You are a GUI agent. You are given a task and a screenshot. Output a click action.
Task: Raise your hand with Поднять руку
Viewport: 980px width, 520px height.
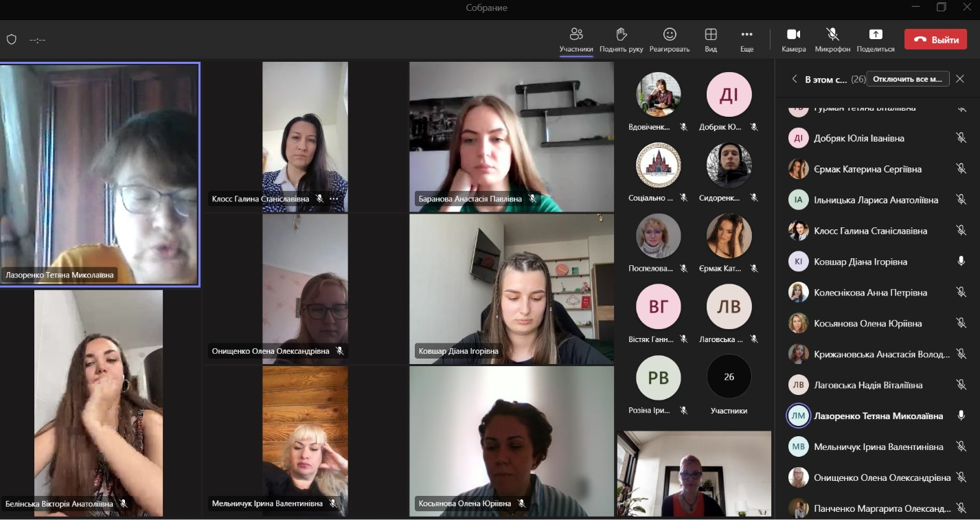coord(621,40)
